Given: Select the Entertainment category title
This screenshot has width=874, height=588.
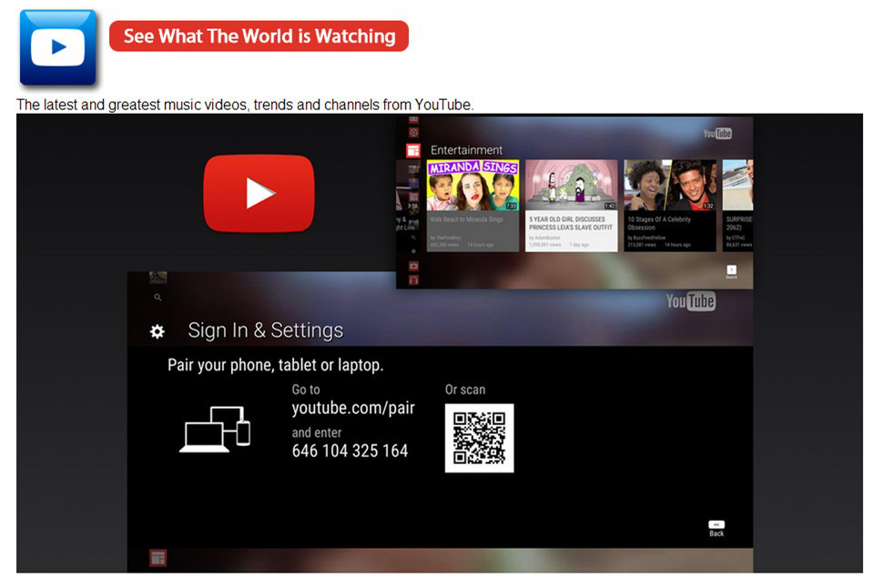Looking at the screenshot, I should [x=466, y=150].
